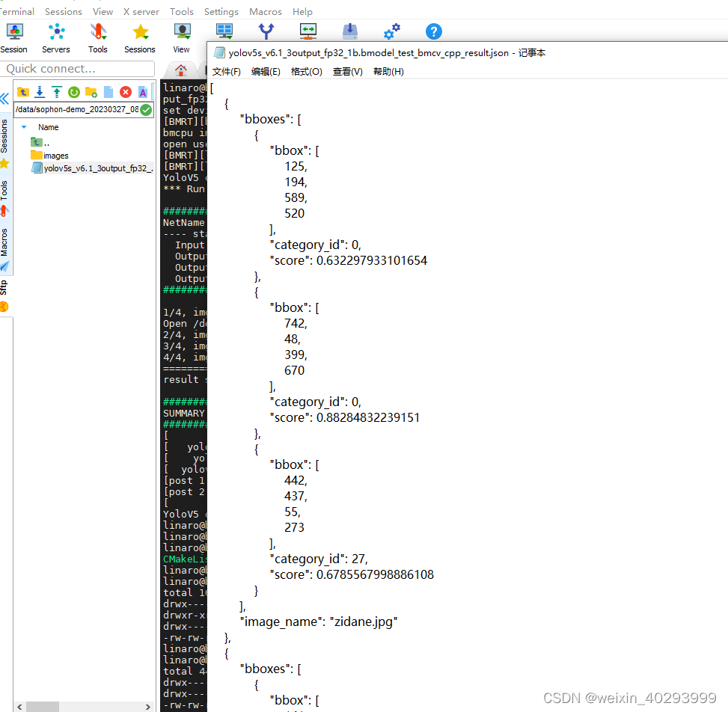Click the SFTP download icon
The height and width of the screenshot is (712, 728).
pyautogui.click(x=40, y=92)
